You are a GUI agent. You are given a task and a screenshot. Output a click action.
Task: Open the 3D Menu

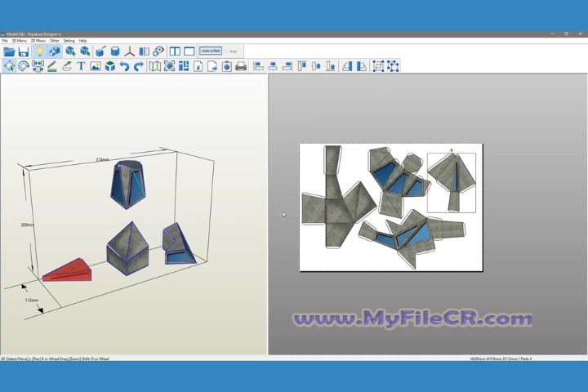[x=19, y=41]
